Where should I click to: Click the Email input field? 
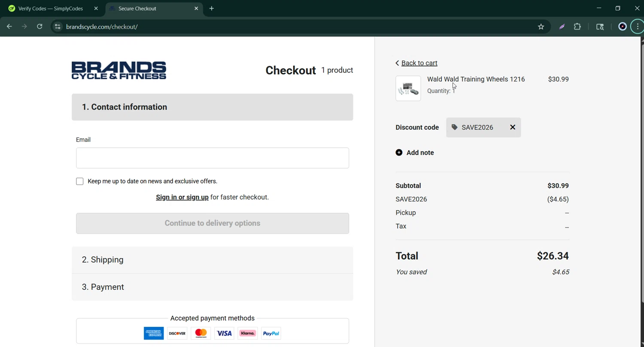tap(213, 158)
